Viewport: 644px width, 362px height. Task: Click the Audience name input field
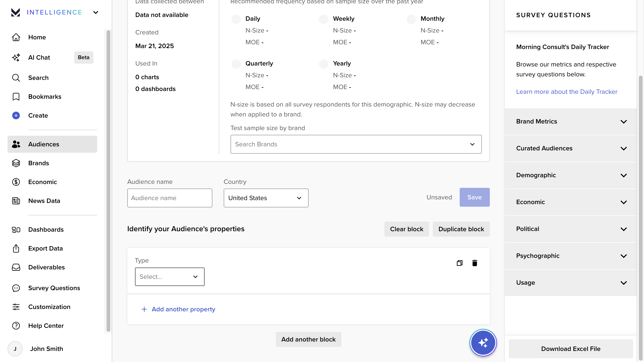click(x=169, y=198)
